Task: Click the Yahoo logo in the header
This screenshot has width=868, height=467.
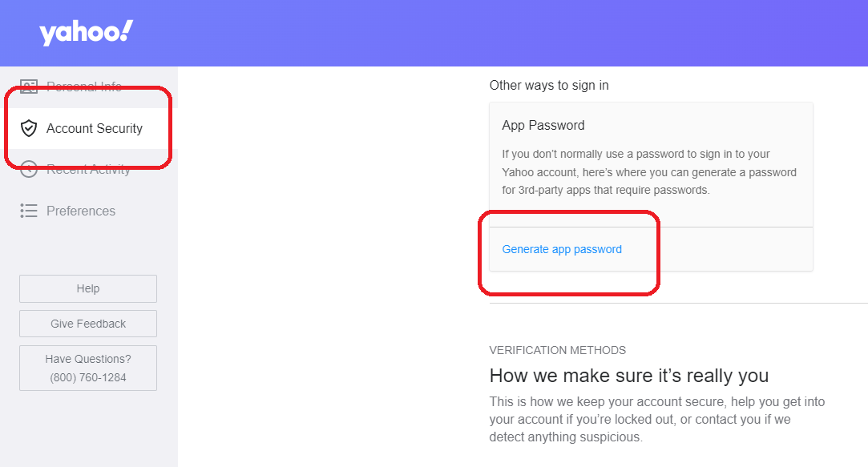Action: (86, 33)
